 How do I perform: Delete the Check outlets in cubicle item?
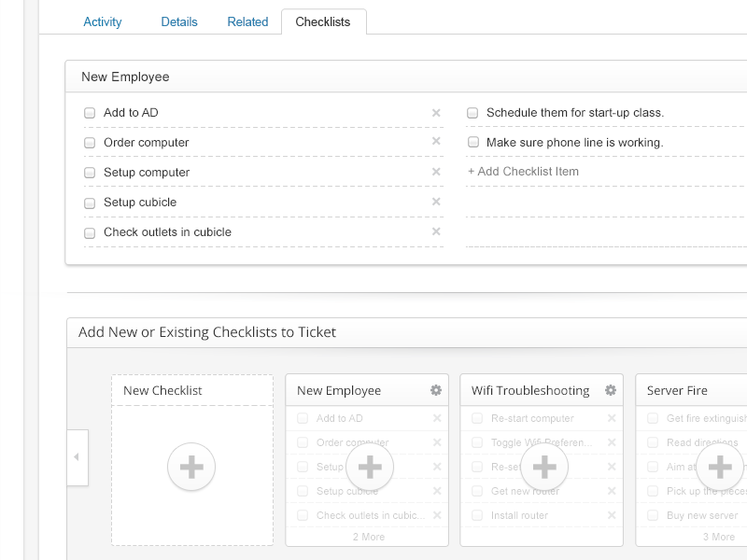pos(436,231)
